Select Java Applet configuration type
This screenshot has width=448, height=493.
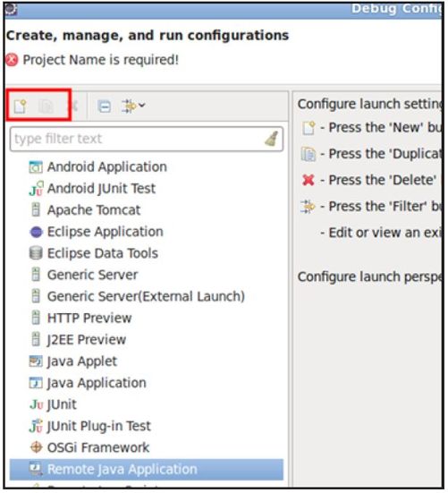click(81, 361)
